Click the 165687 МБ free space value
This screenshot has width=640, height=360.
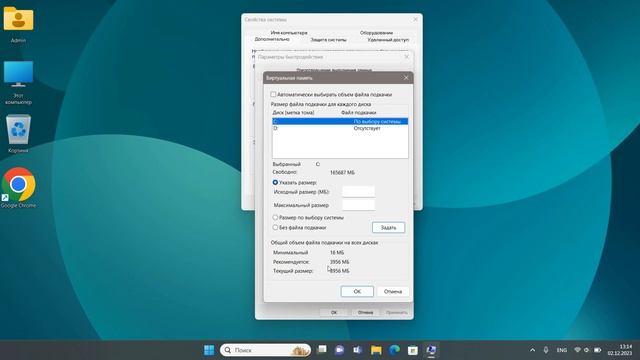342,173
